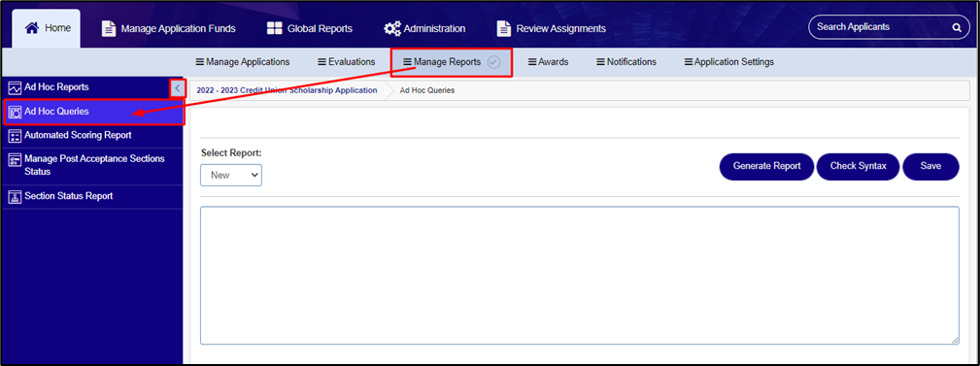This screenshot has width=980, height=366.
Task: Open the Home tab
Action: (x=47, y=29)
